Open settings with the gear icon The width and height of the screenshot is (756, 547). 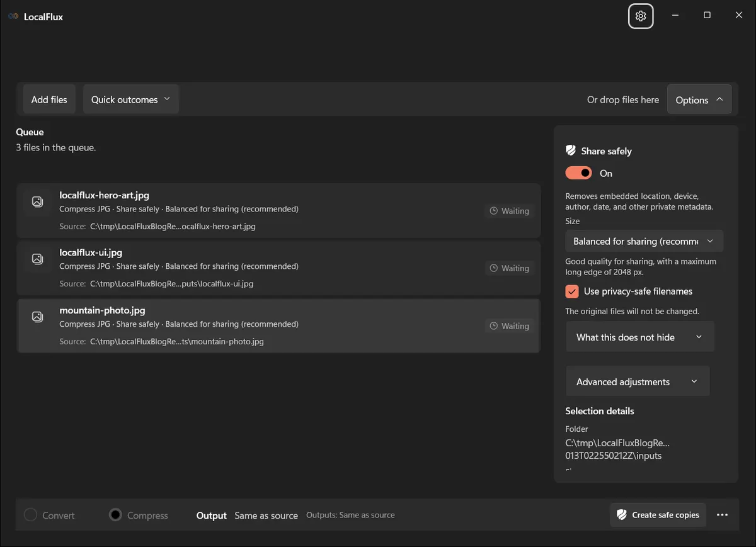[641, 16]
